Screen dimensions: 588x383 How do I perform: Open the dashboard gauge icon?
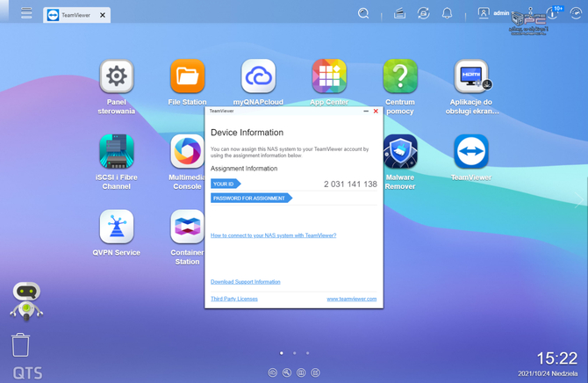pyautogui.click(x=576, y=13)
